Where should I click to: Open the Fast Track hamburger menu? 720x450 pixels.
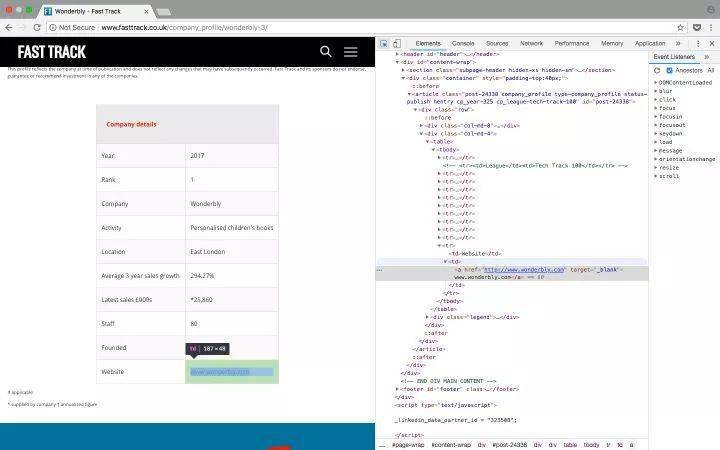(x=351, y=52)
